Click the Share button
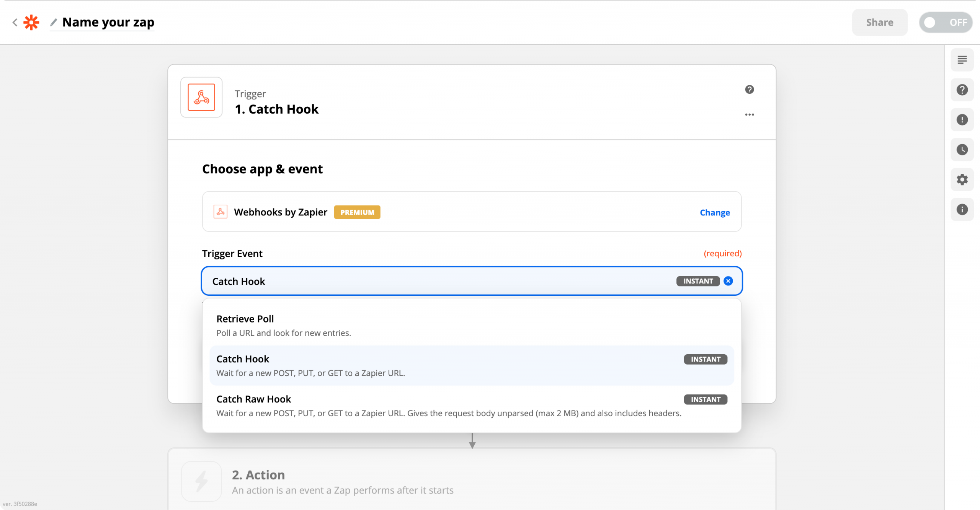 [x=879, y=23]
